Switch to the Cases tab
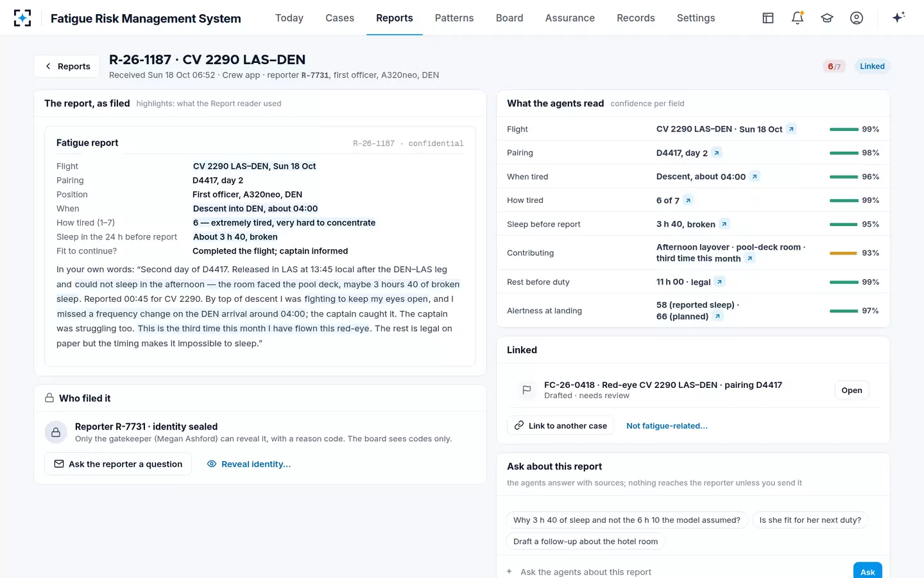924x578 pixels. [x=339, y=18]
